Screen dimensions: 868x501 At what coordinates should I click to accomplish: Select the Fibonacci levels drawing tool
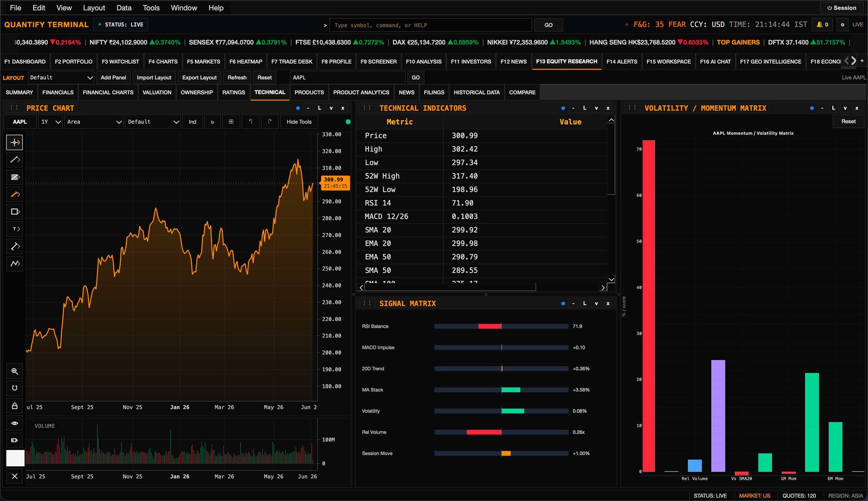point(15,177)
